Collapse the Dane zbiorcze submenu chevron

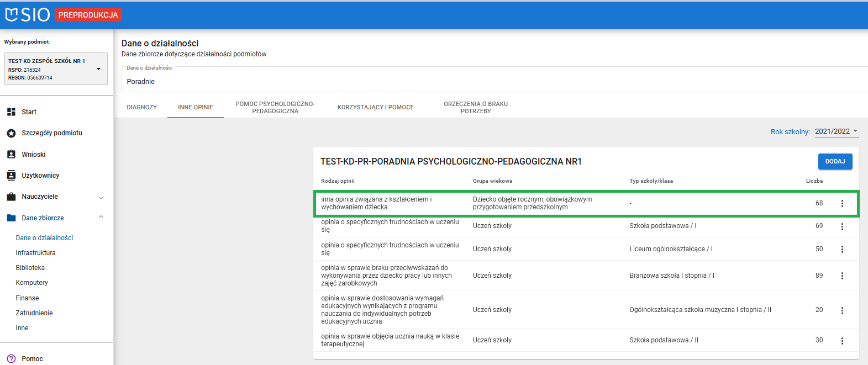pos(101,217)
